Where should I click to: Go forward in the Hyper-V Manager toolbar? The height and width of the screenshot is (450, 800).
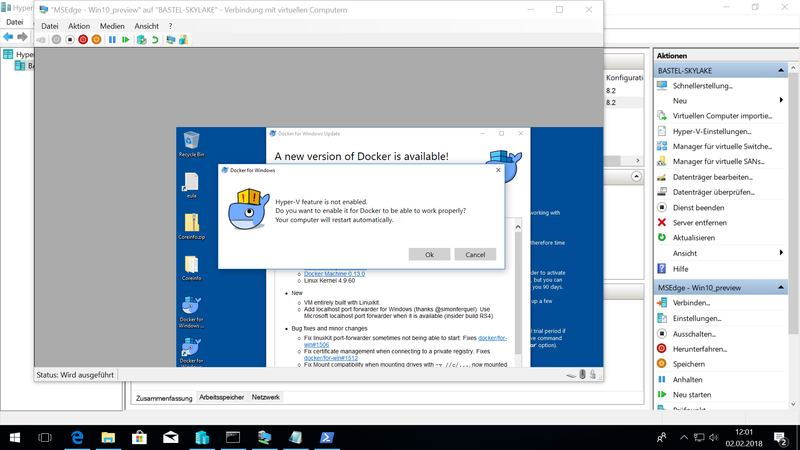pos(22,37)
